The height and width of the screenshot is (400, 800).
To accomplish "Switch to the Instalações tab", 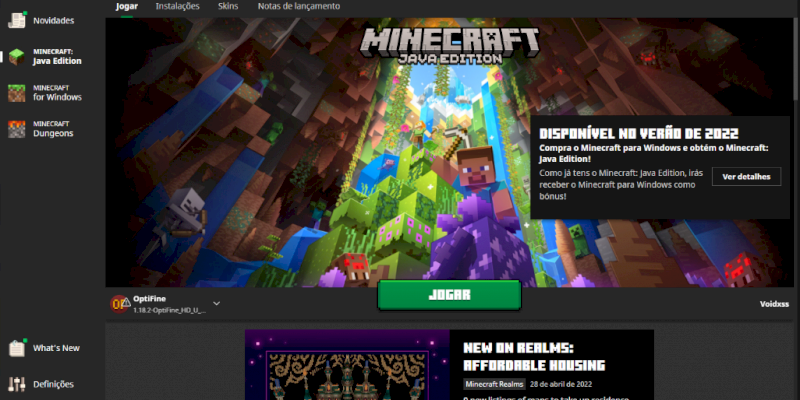I will 178,6.
